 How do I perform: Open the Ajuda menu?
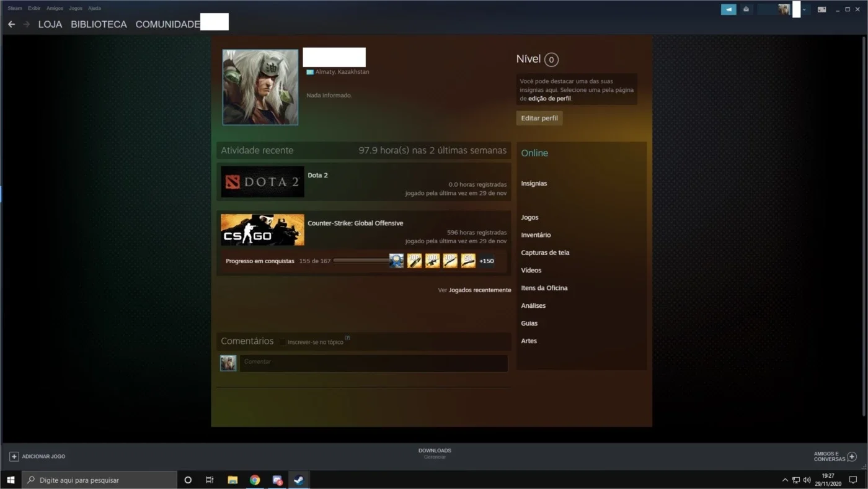click(x=94, y=8)
